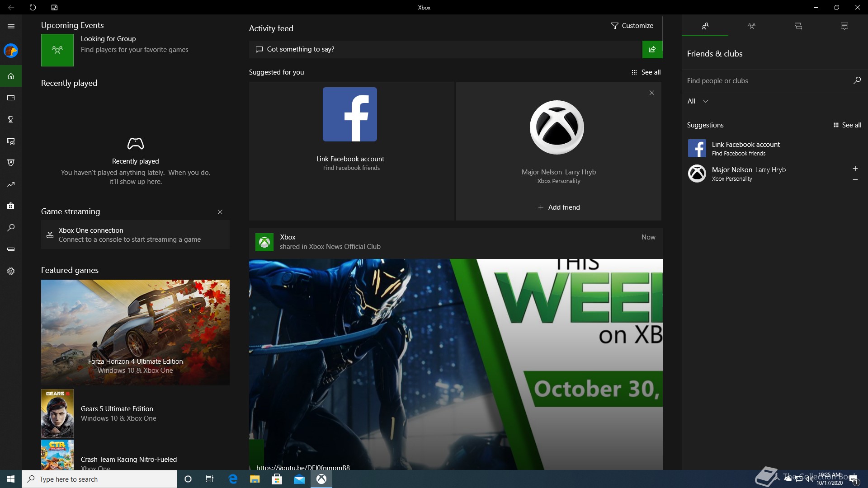Open Crash Team Racing Nitro-Fueled item
The width and height of the screenshot is (868, 488).
(135, 455)
